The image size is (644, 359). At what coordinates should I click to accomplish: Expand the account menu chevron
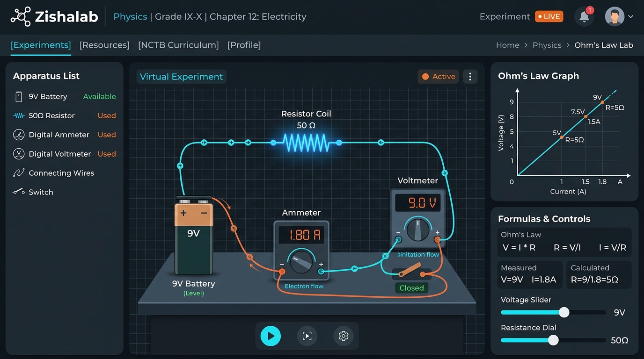[x=630, y=17]
